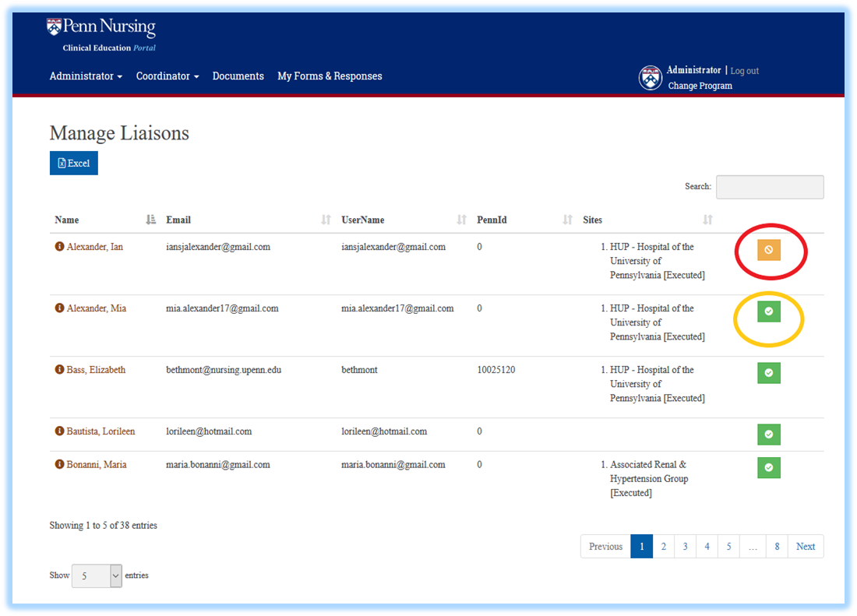Click the Log out link
Image resolution: width=857 pixels, height=616 pixels.
pos(744,70)
